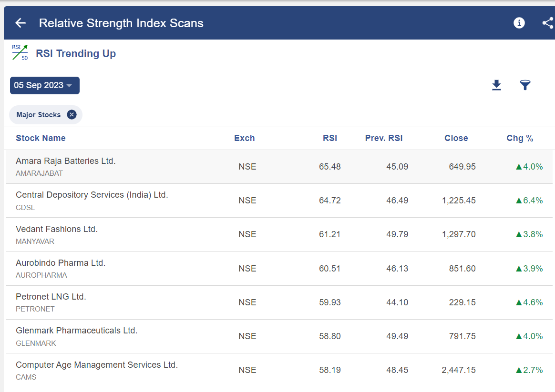
Task: Open the info icon in header
Action: coord(519,23)
